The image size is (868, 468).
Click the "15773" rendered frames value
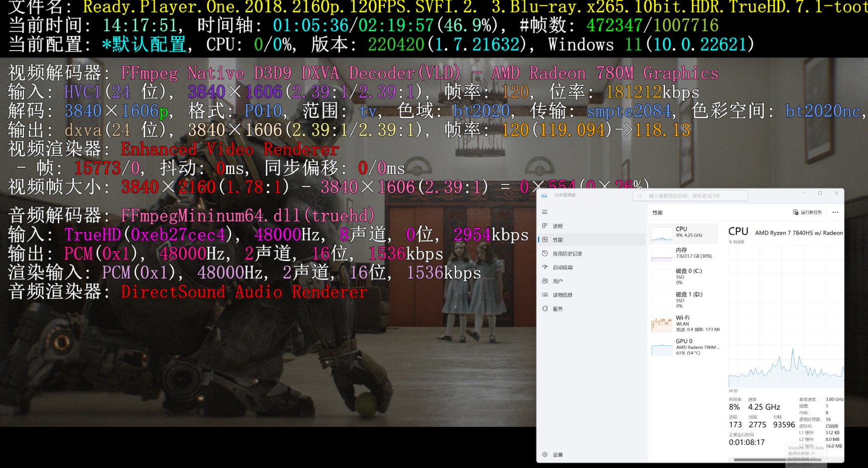(x=97, y=168)
